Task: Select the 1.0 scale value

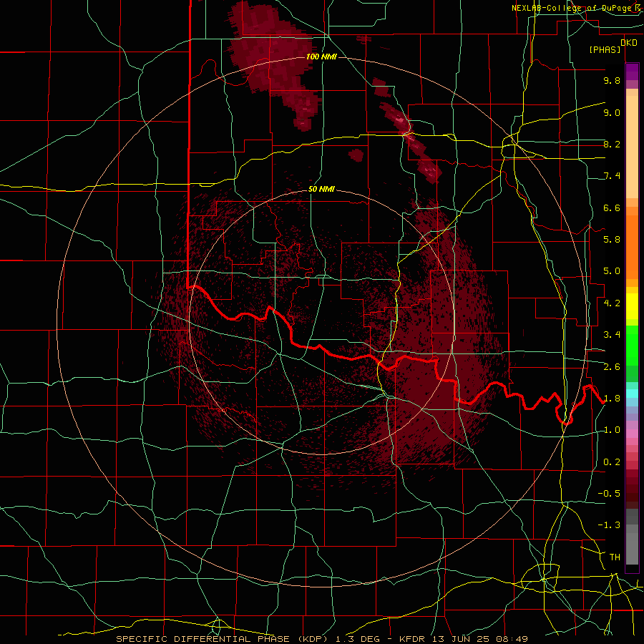Action: [612, 430]
